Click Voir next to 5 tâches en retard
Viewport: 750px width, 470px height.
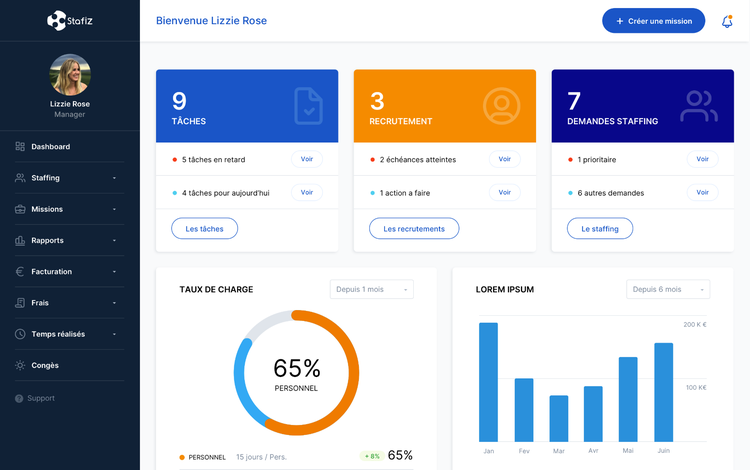click(307, 159)
